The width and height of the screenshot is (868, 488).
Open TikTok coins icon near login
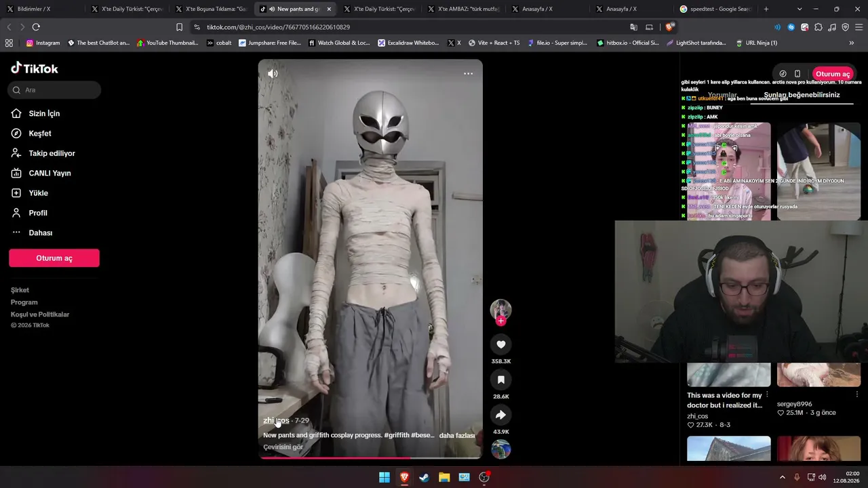pyautogui.click(x=783, y=74)
